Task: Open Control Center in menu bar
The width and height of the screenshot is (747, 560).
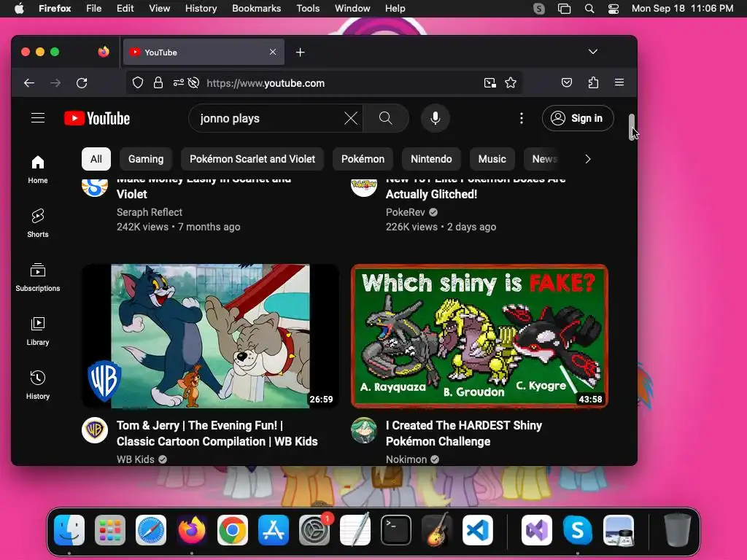Action: [x=614, y=9]
